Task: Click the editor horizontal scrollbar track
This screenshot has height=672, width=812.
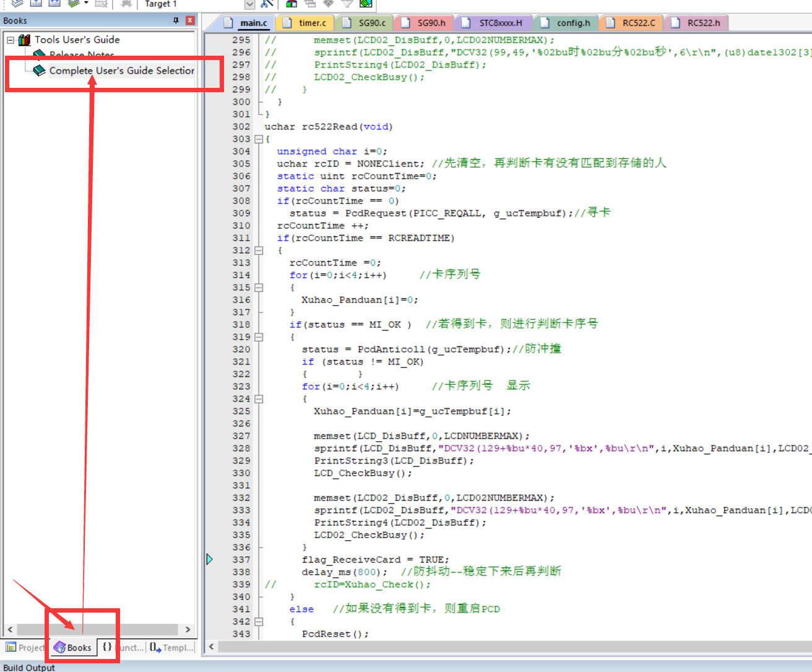Action: point(514,647)
